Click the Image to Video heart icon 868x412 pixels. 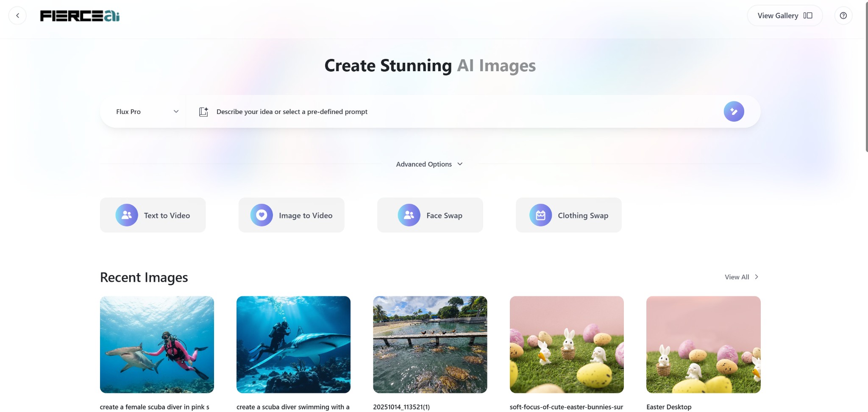pos(262,215)
